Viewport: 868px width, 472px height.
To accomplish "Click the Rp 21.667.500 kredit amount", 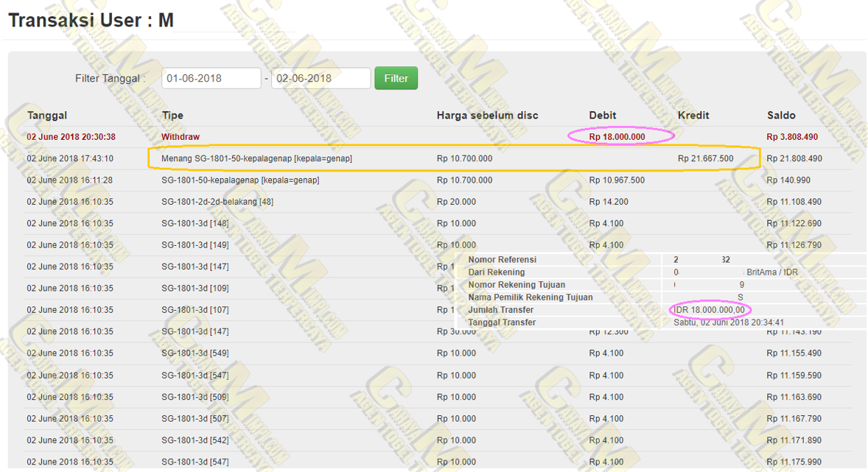I will (x=705, y=158).
